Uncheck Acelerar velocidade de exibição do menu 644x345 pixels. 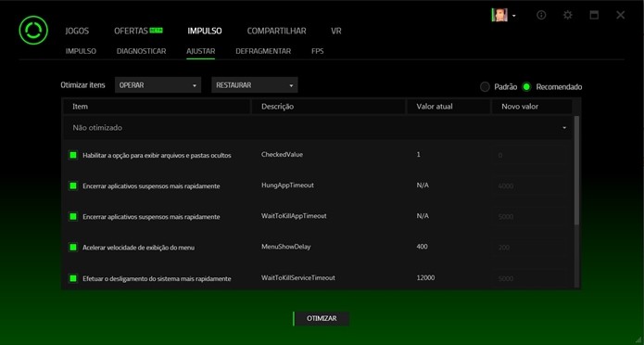point(73,247)
